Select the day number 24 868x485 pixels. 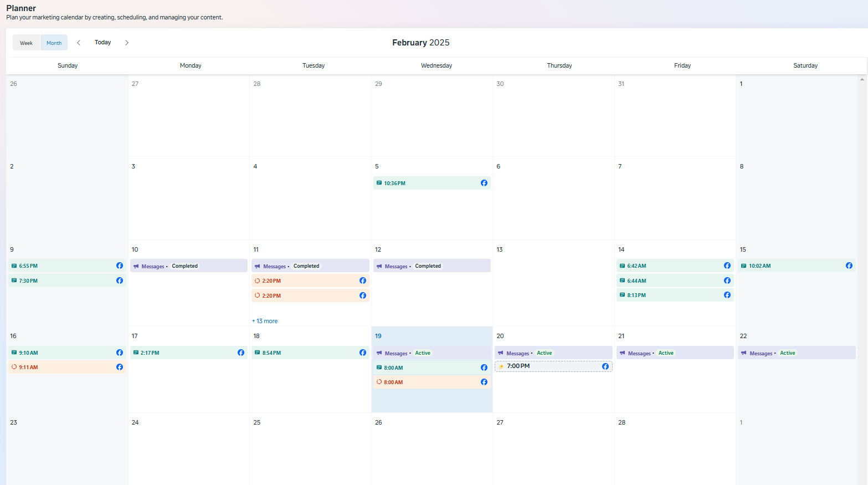coord(135,422)
